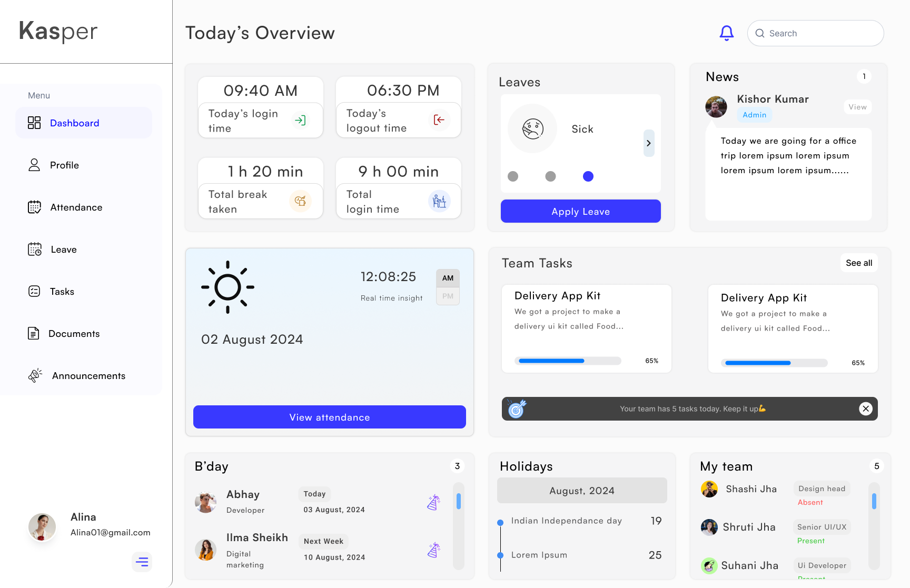Open the sidebar hamburger menu icon

[x=142, y=562]
